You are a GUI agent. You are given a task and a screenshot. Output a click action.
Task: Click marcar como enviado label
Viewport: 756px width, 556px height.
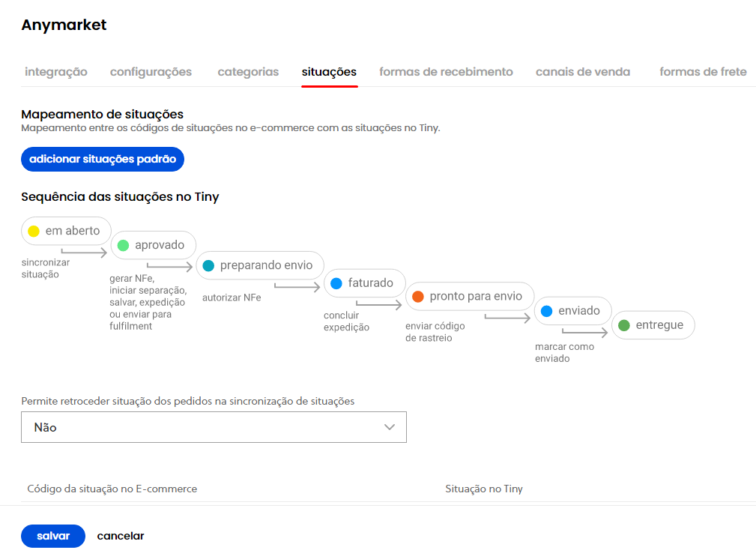click(x=564, y=352)
